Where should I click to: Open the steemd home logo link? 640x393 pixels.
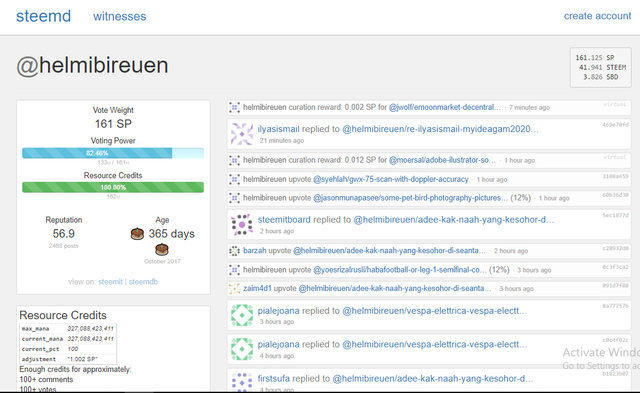tap(43, 16)
